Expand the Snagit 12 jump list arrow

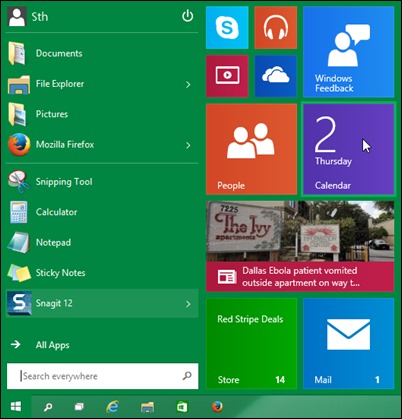click(x=188, y=304)
